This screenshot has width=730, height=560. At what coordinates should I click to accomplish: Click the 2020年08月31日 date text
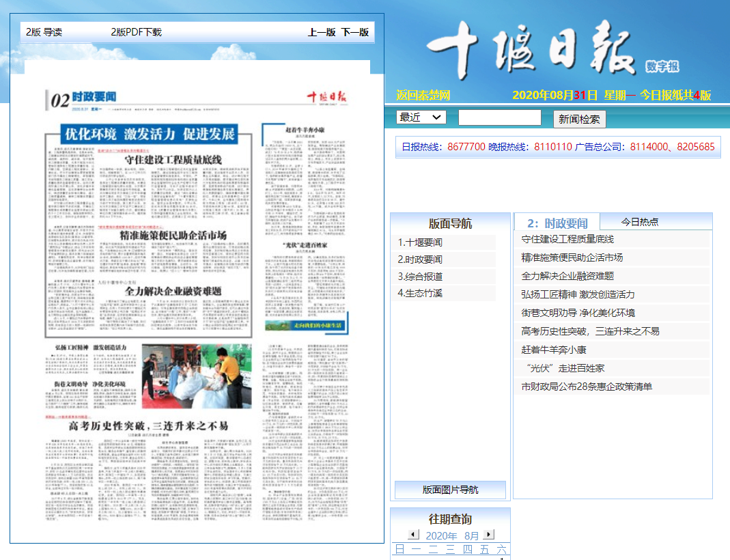coord(554,96)
